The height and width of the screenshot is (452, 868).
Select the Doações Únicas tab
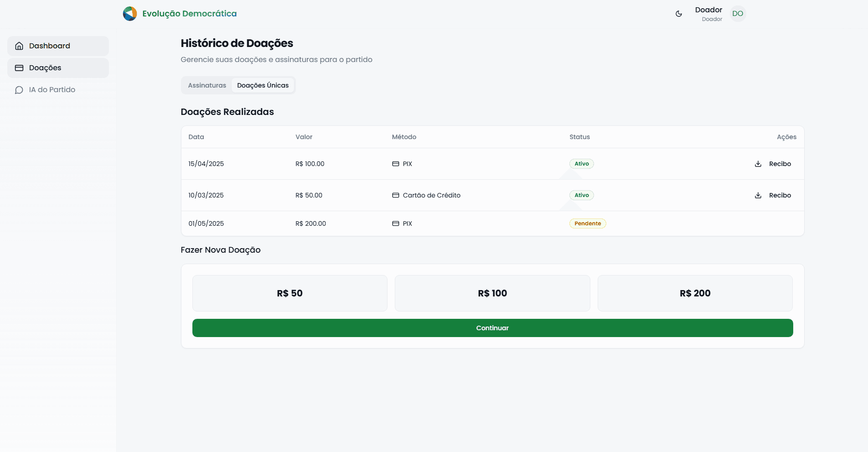[263, 85]
